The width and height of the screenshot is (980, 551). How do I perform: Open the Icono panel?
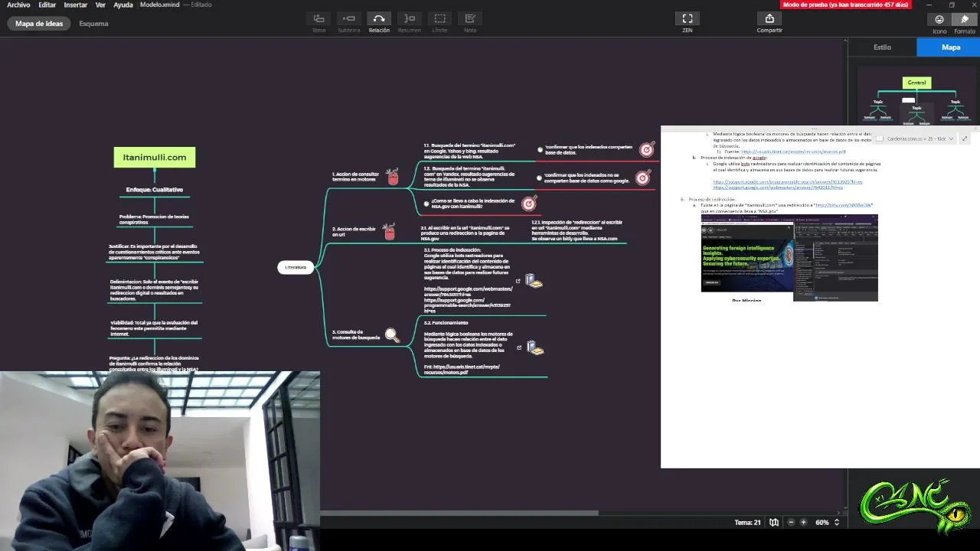939,19
